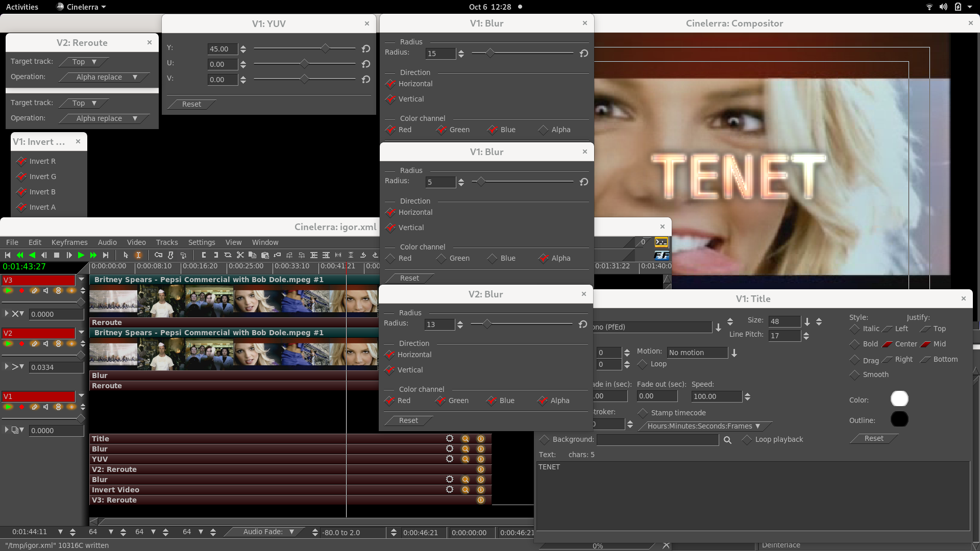
Task: Click magnifier preset icon on Title effect row
Action: [465, 439]
